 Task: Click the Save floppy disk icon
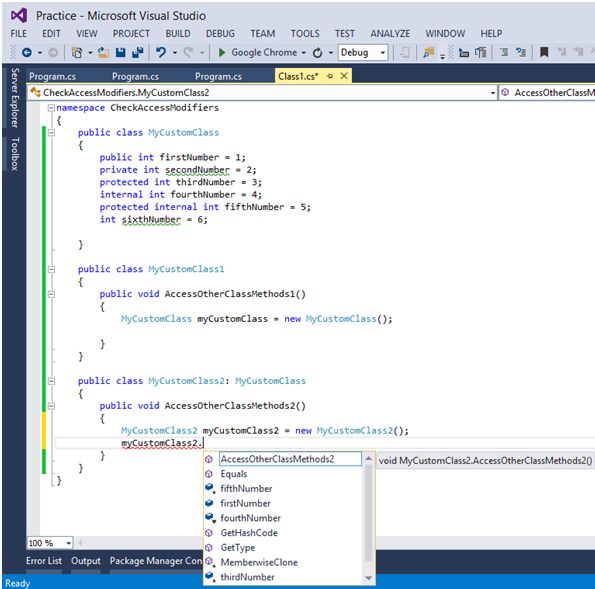pyautogui.click(x=121, y=52)
